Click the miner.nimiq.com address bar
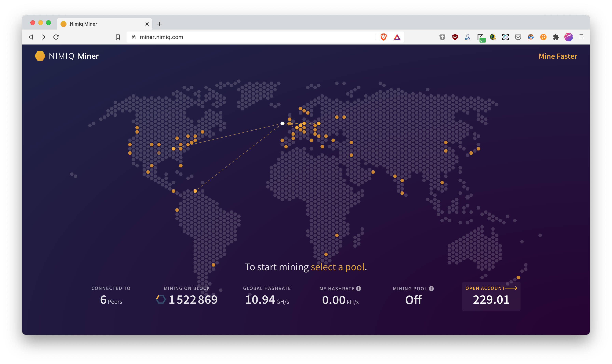This screenshot has height=364, width=612. coord(250,37)
